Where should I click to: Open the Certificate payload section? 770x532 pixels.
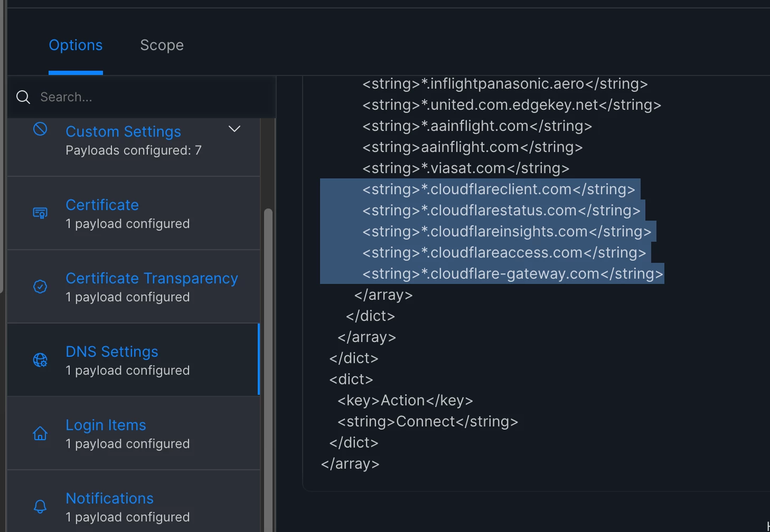point(134,213)
